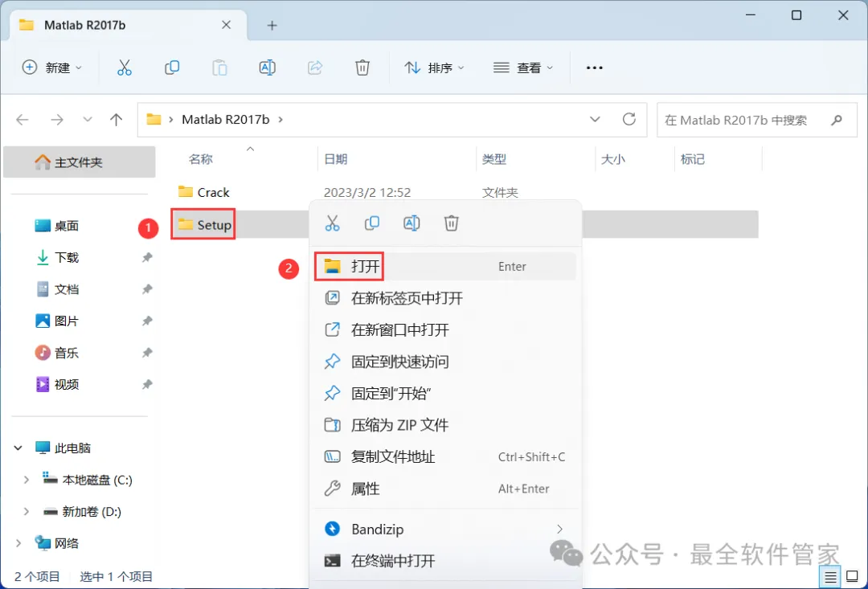Open 主文件夹 in the sidebar
Screen dimensions: 868x589
[79, 162]
